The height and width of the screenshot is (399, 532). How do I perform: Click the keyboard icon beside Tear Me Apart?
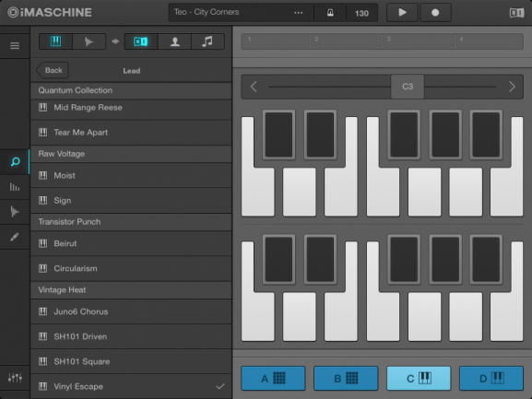tap(42, 133)
